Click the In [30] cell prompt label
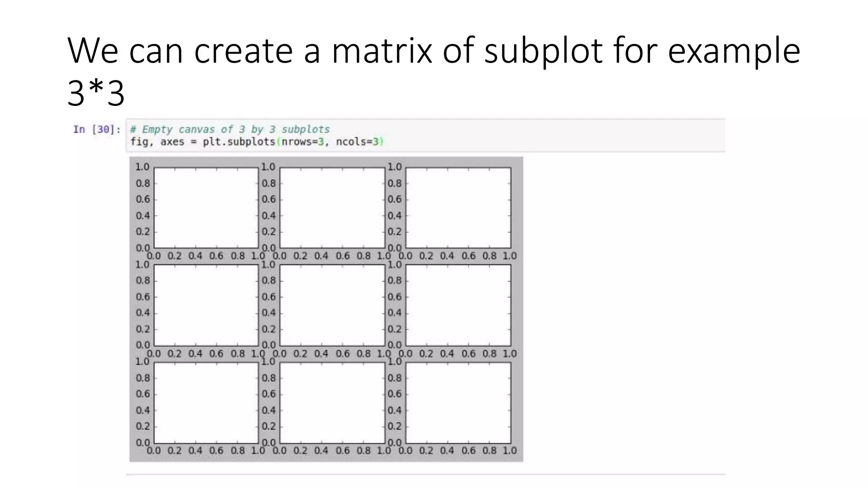 (97, 129)
